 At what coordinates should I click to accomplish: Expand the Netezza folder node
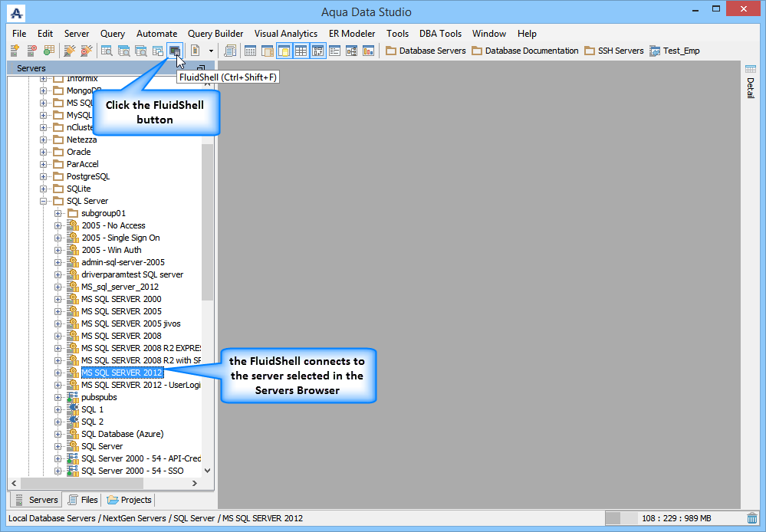click(x=44, y=140)
